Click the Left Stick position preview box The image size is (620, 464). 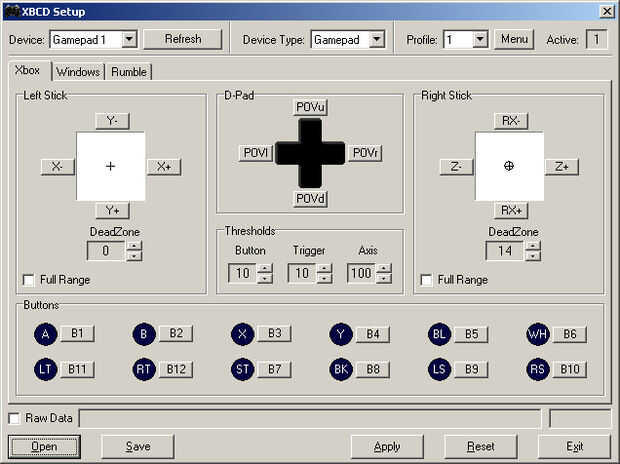click(111, 167)
